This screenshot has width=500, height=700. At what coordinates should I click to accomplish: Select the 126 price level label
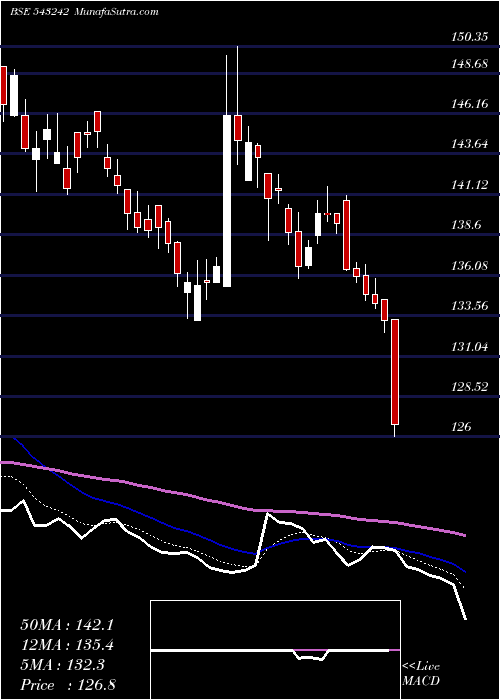(x=460, y=427)
